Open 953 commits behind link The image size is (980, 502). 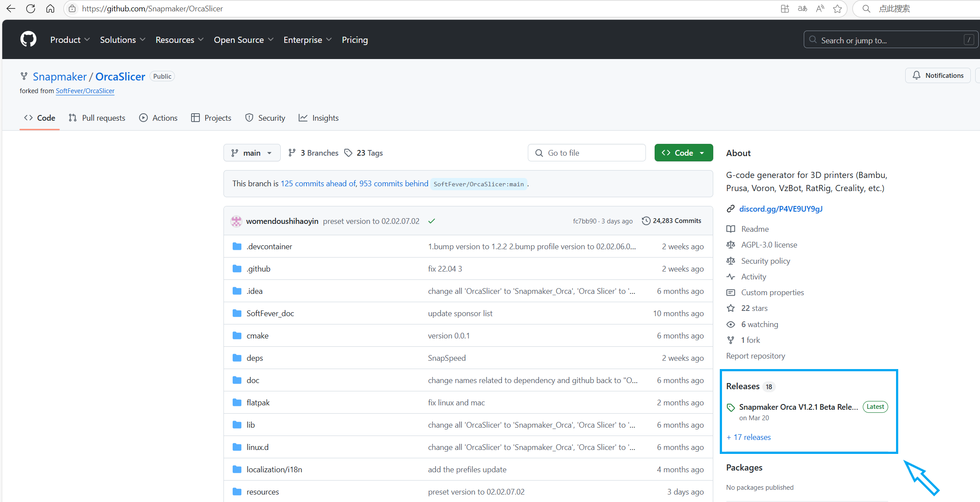point(394,184)
